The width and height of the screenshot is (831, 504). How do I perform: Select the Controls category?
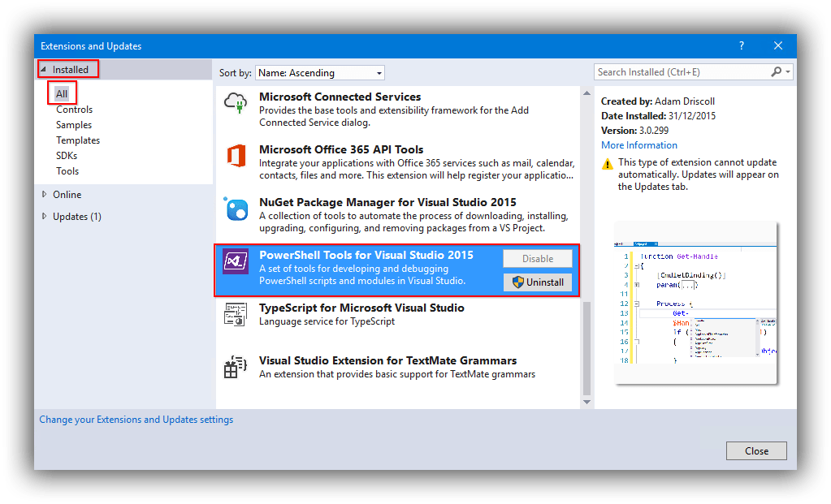pyautogui.click(x=74, y=110)
